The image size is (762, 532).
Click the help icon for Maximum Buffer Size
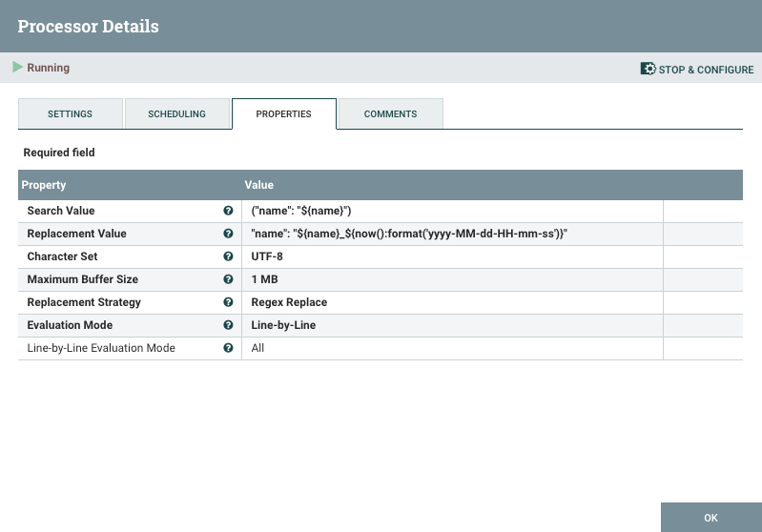pos(228,279)
